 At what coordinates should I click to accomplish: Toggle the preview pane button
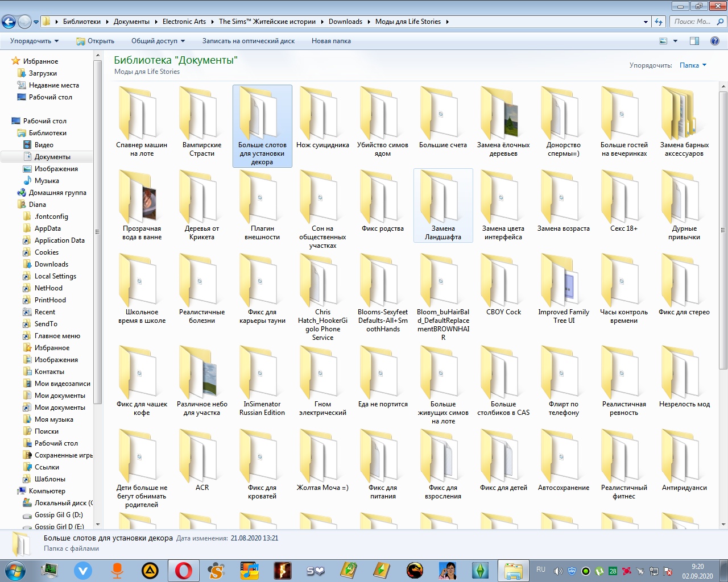click(x=694, y=41)
